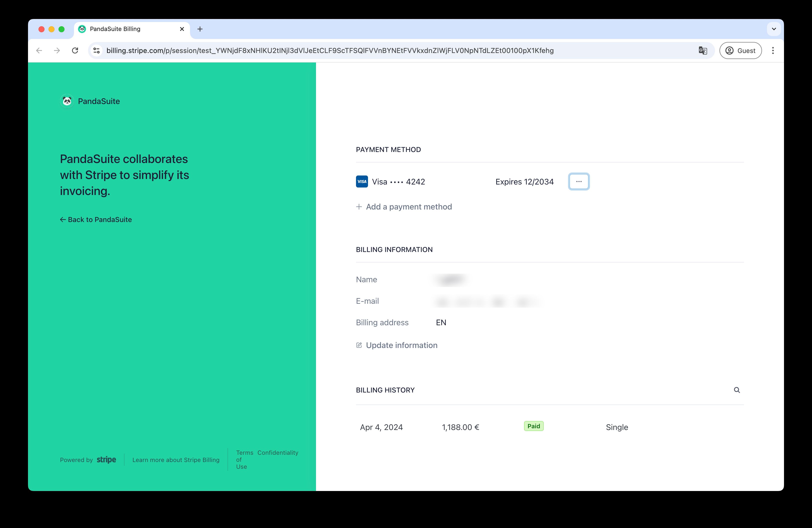Click the browser back navigation arrow
Screen dimensions: 812x528
pos(39,50)
